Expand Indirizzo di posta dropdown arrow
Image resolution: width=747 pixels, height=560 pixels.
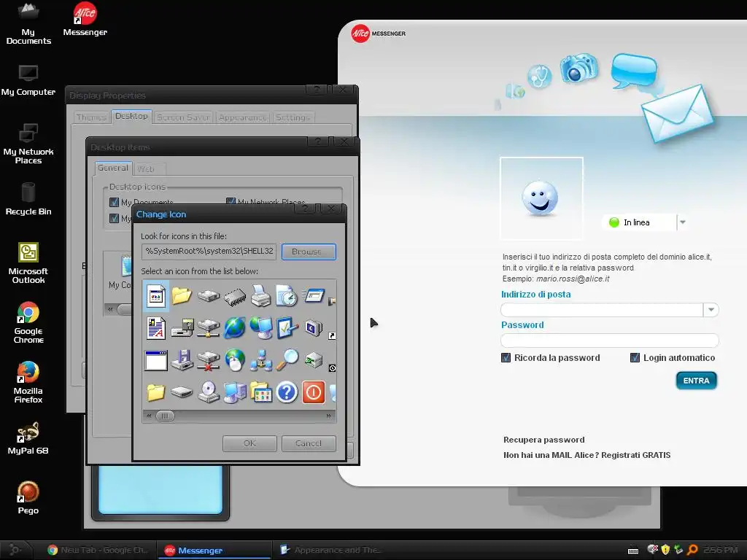click(x=711, y=309)
